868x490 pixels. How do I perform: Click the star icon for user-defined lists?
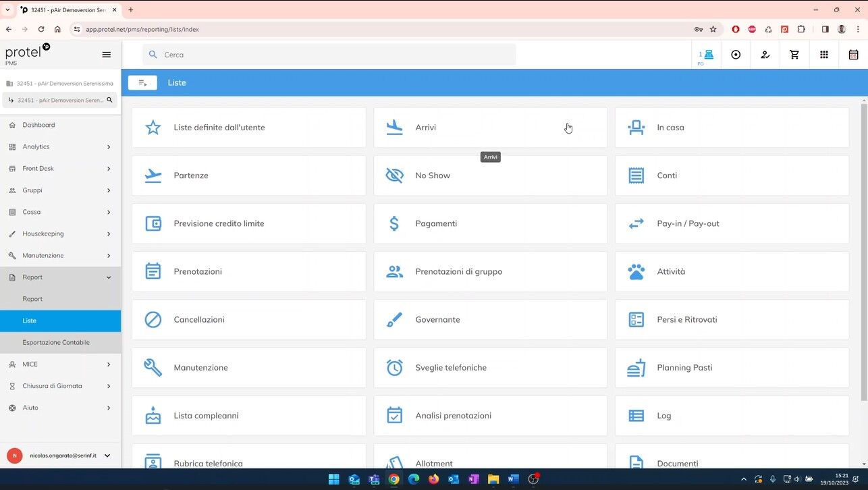(153, 128)
